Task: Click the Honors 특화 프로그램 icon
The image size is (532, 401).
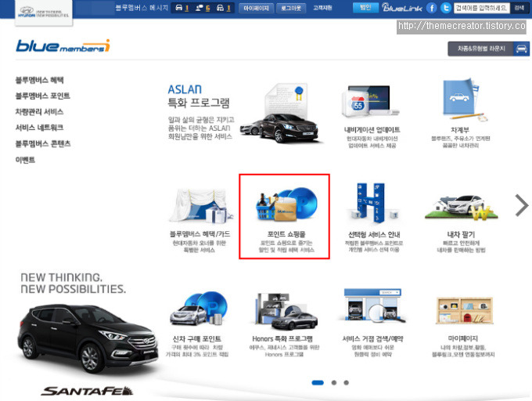Action: pos(286,312)
